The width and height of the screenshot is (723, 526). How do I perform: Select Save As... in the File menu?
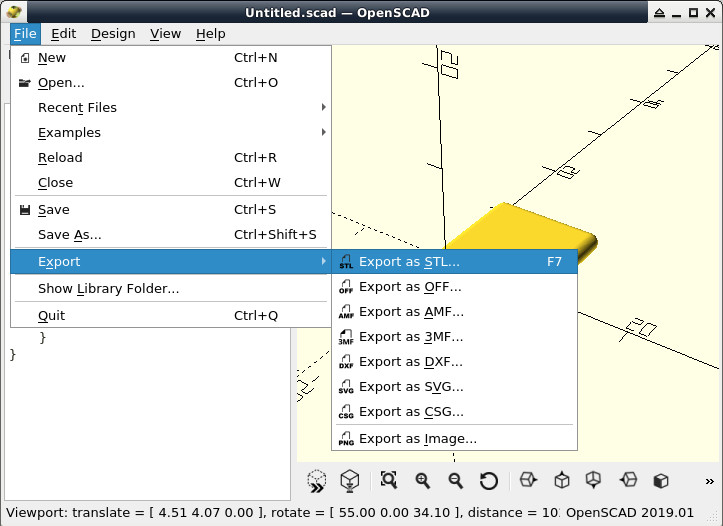tap(171, 235)
